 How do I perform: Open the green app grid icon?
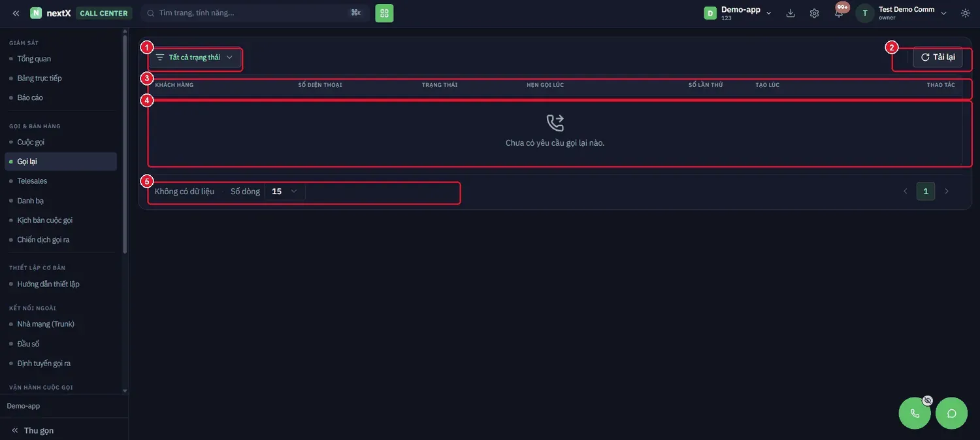tap(384, 13)
